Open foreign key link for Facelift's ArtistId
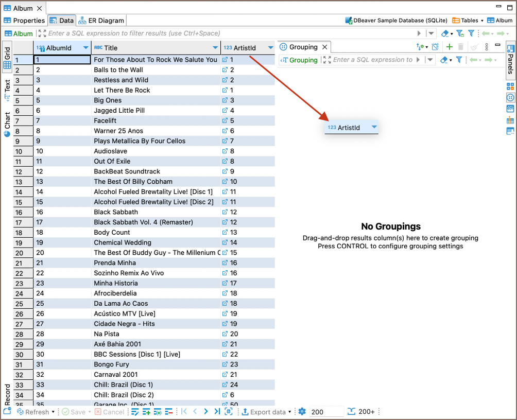517x420 pixels. point(225,121)
